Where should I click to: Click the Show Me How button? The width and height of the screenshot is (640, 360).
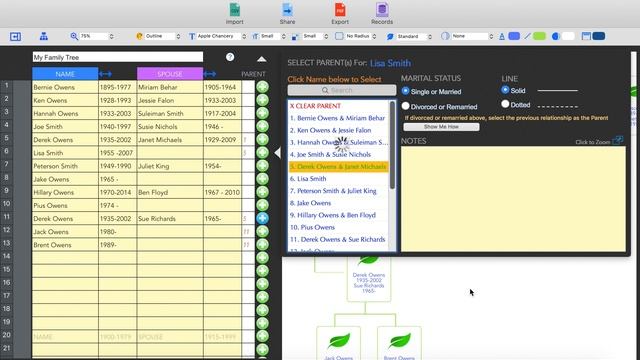(441, 127)
